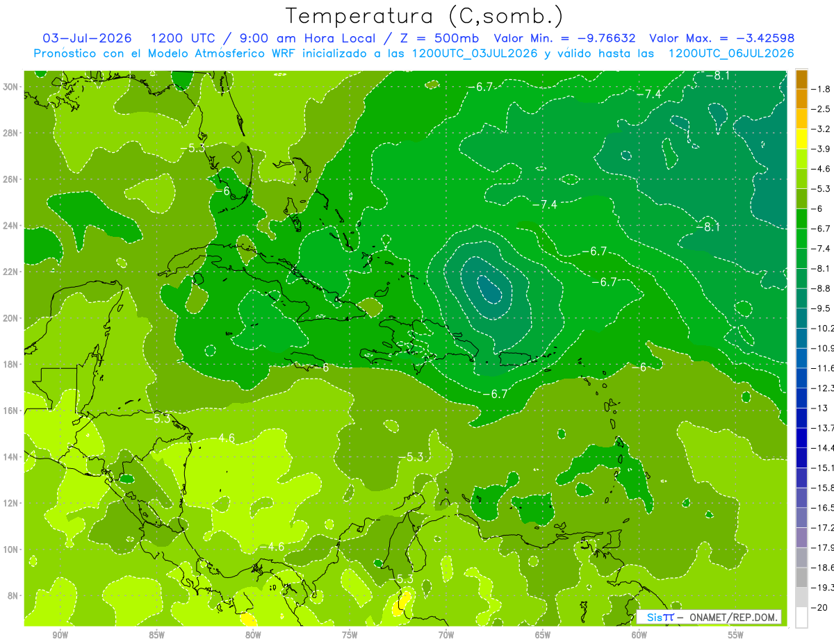Click the -10.2 value on the color scale
The image size is (834, 644).
click(x=823, y=328)
